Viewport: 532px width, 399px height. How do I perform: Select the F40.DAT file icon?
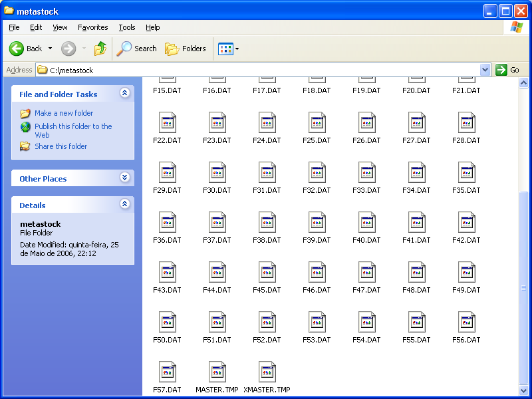tap(366, 223)
